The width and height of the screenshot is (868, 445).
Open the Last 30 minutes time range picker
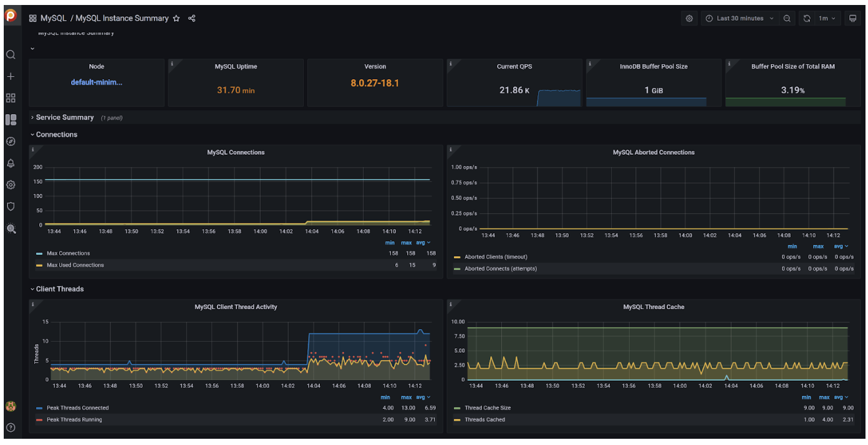click(740, 19)
